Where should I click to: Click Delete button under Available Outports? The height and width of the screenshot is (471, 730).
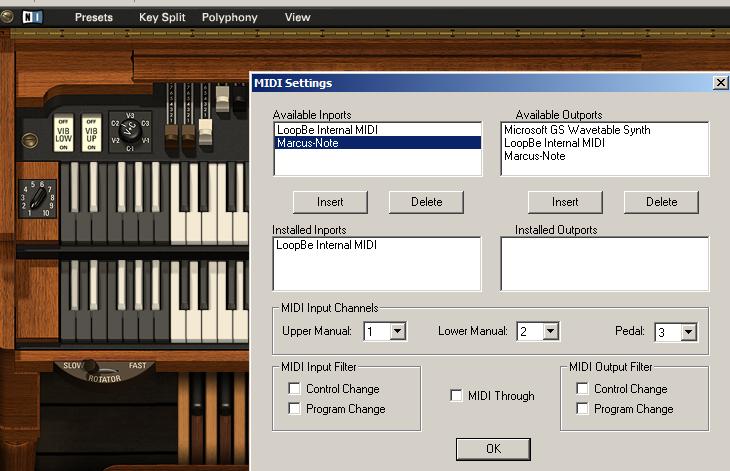[x=662, y=202]
